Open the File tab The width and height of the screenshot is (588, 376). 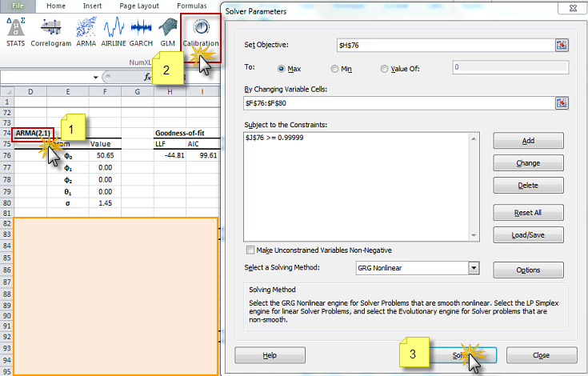click(x=18, y=6)
